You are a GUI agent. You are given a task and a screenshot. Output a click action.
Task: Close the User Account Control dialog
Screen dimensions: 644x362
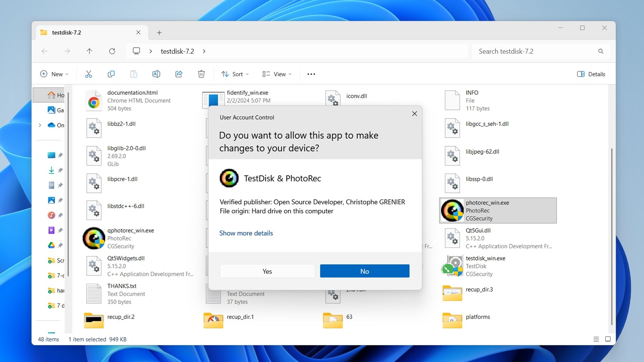[414, 114]
